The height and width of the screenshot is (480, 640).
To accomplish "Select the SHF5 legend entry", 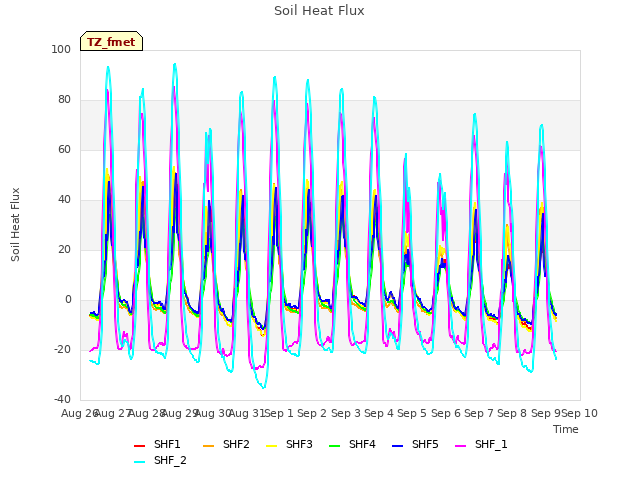I will click(x=415, y=444).
